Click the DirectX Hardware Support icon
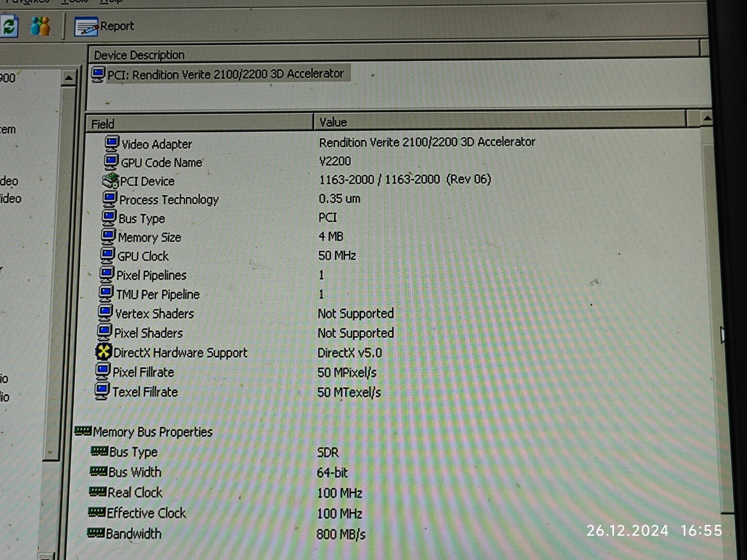The width and height of the screenshot is (747, 560). (x=104, y=352)
